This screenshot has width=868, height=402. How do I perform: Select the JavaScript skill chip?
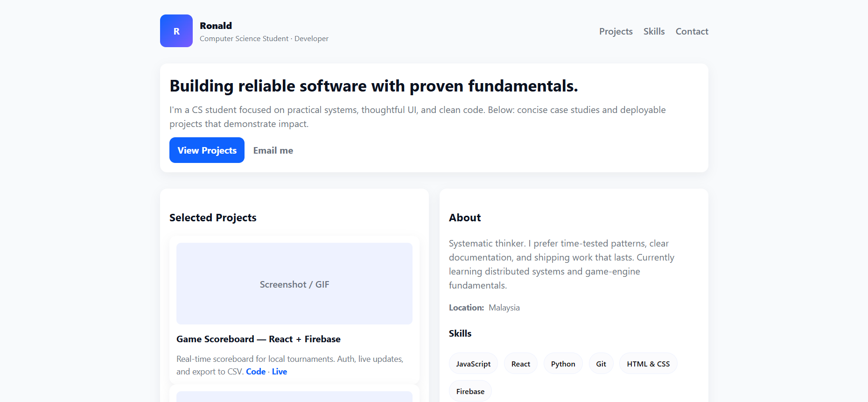[473, 364]
